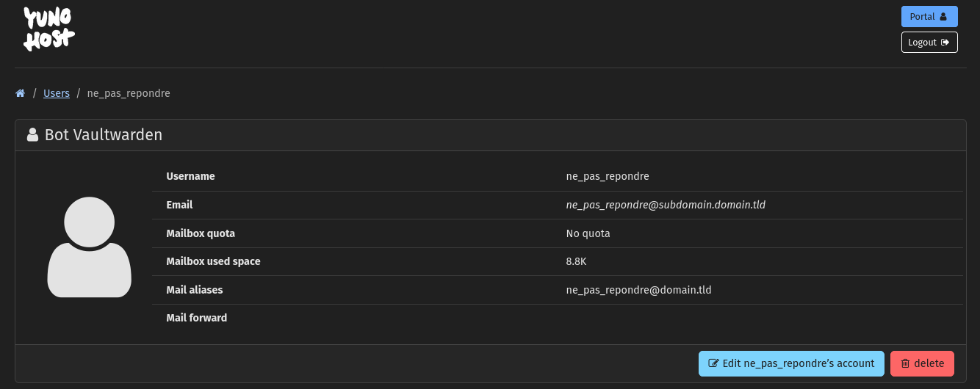Screen dimensions: 980x389
Task: Edit ne_pas_repondre's account
Action: pos(790,363)
